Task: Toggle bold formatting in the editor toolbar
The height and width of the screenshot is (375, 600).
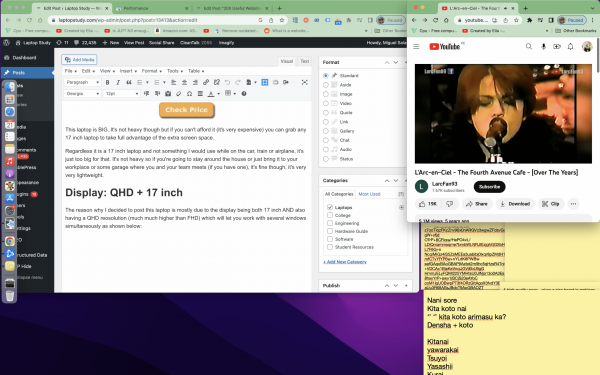Action: [108, 82]
